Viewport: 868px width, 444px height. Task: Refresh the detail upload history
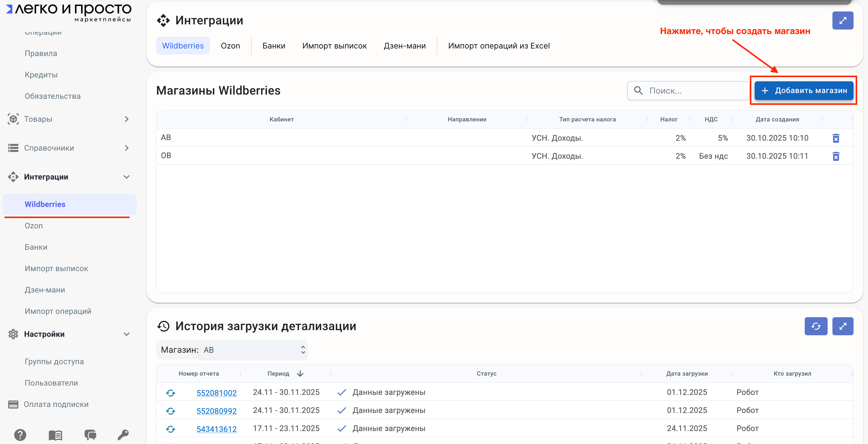pos(816,326)
